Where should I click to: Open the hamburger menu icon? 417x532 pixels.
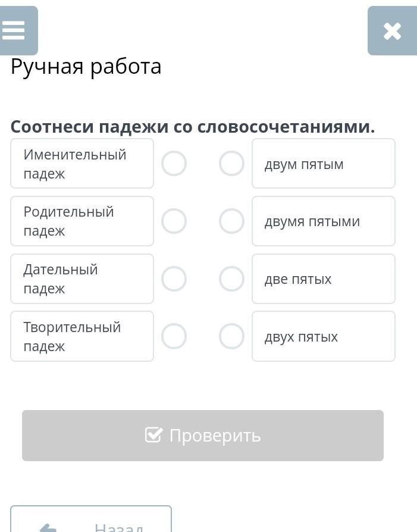tap(15, 30)
